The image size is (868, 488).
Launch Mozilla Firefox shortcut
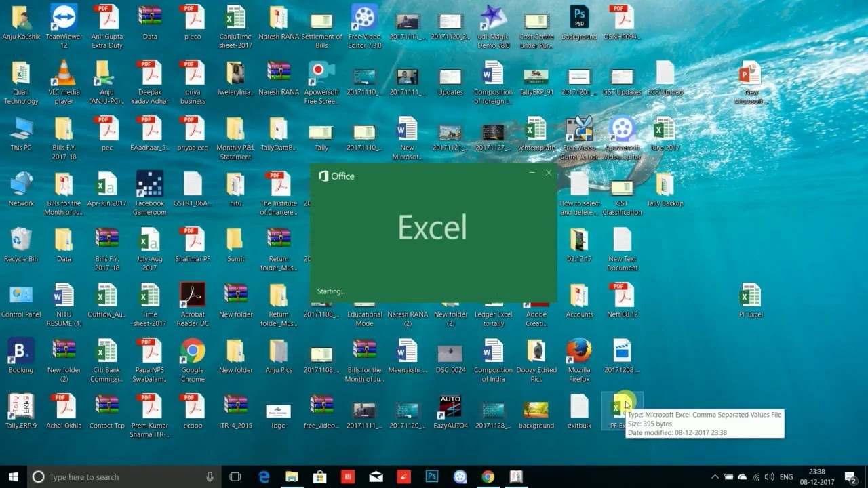coord(579,361)
